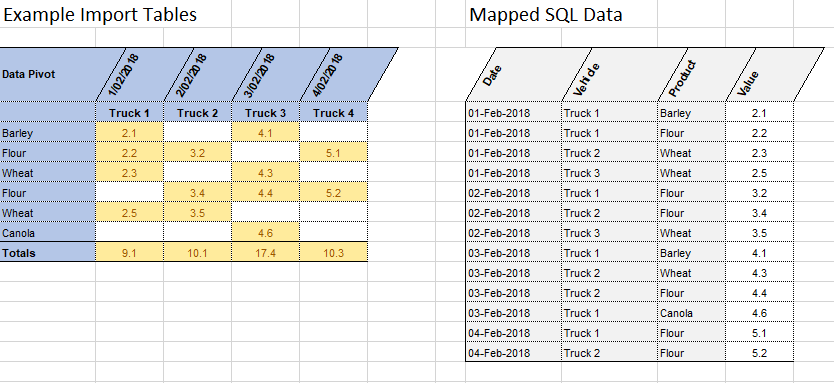
Task: Select pivot cell 3.5 under Truck 2
Action: coord(197,213)
